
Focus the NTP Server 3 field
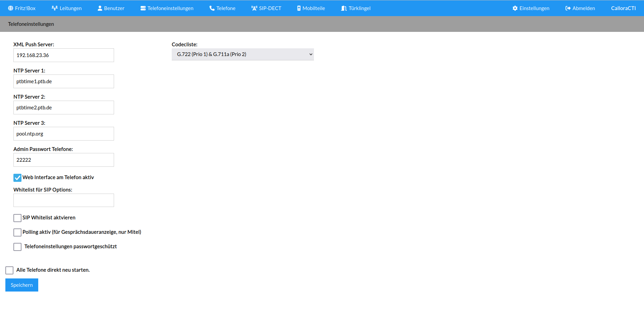coord(64,134)
